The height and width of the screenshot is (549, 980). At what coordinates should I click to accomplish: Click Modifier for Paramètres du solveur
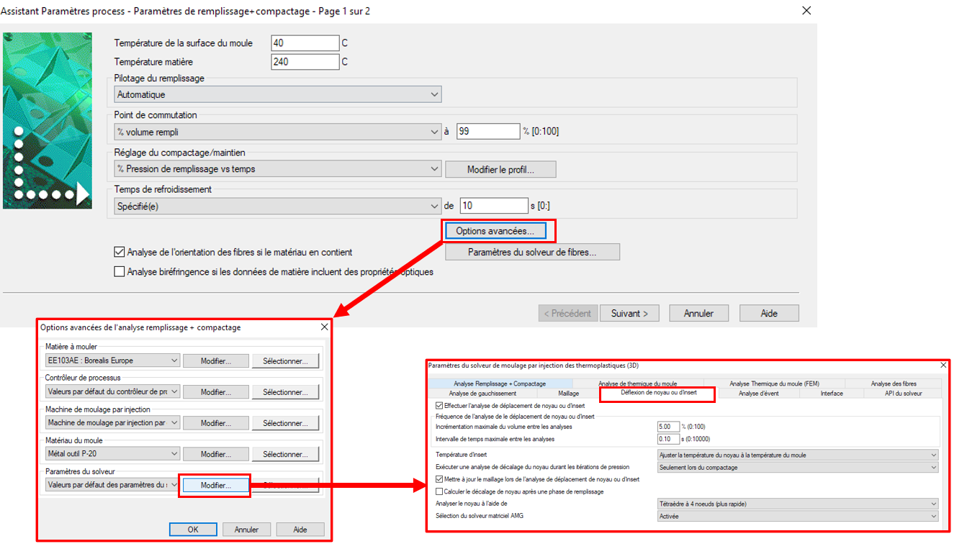click(x=215, y=485)
